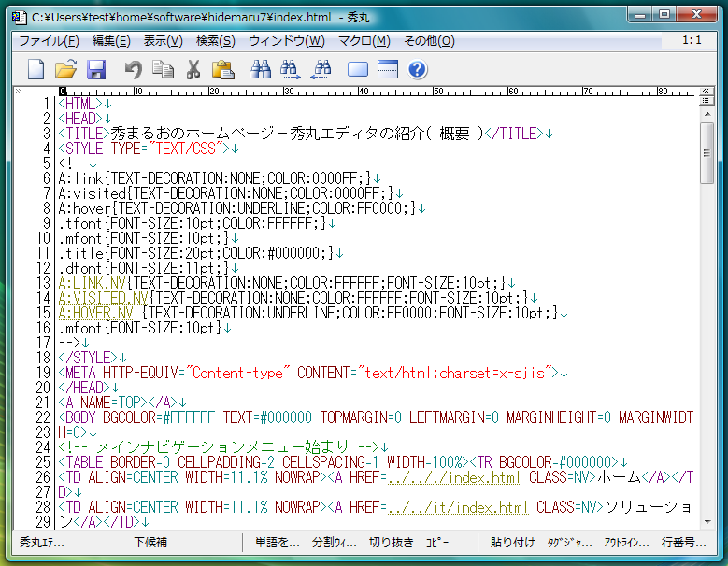Click the <TABLE tag on line 25

(x=80, y=462)
